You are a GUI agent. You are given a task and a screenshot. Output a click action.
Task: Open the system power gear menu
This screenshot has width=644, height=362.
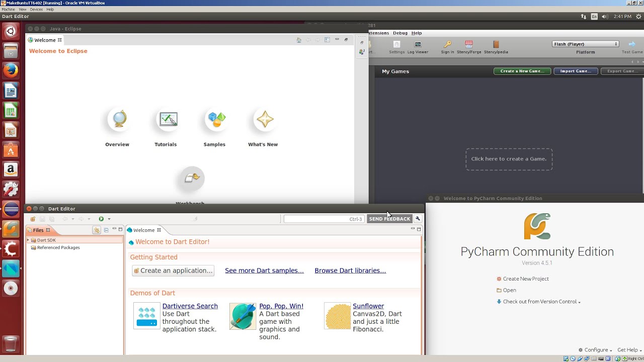[x=638, y=17]
